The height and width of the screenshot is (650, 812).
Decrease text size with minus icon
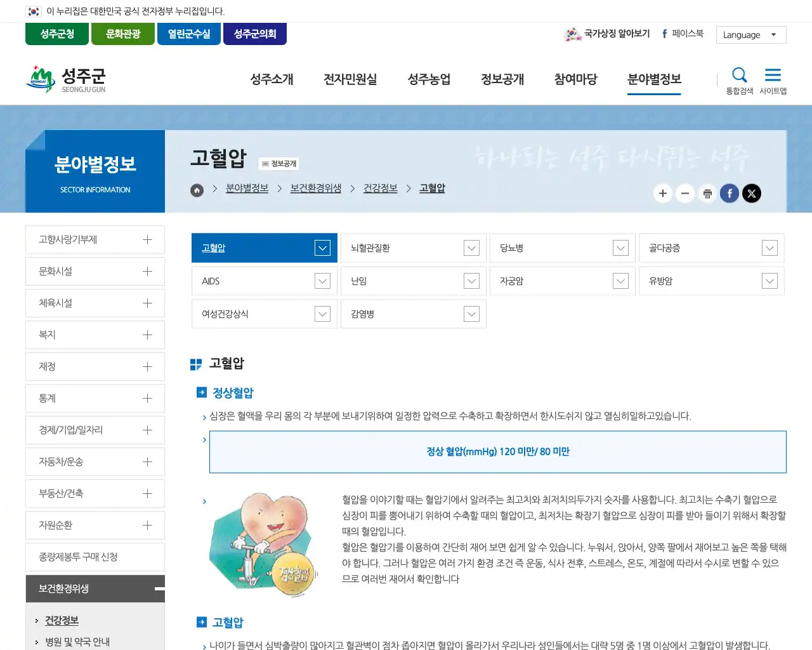pyautogui.click(x=685, y=194)
